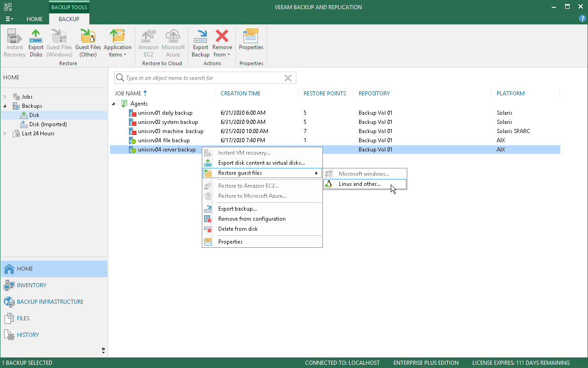Image resolution: width=588 pixels, height=368 pixels.
Task: Open Backup Infrastructure view in sidebar
Action: (50, 302)
